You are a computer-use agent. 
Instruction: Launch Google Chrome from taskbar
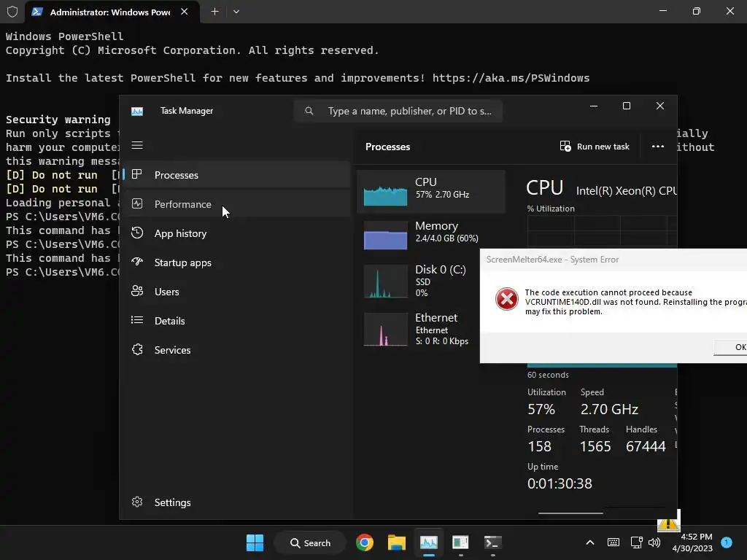point(365,542)
